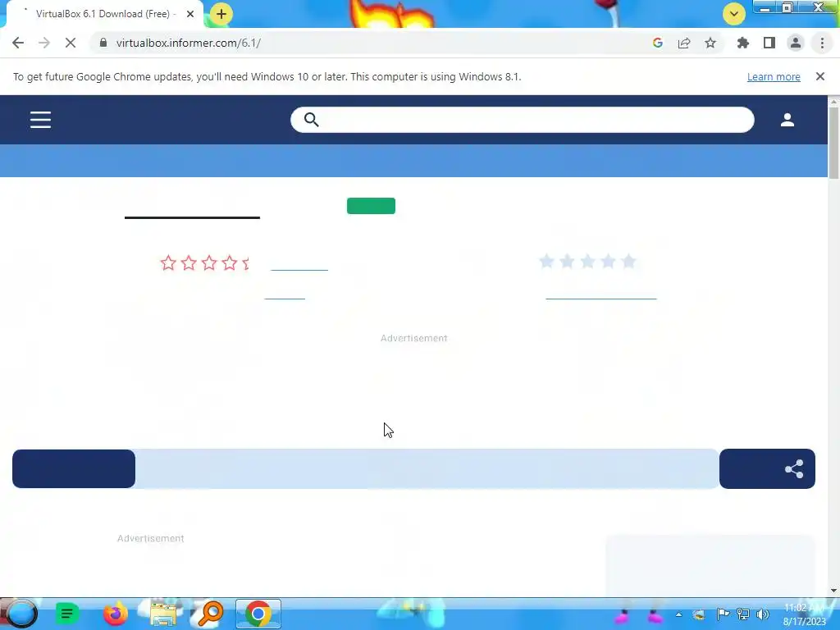Switch to Chrome in the taskbar
The width and height of the screenshot is (840, 630).
coord(258,614)
